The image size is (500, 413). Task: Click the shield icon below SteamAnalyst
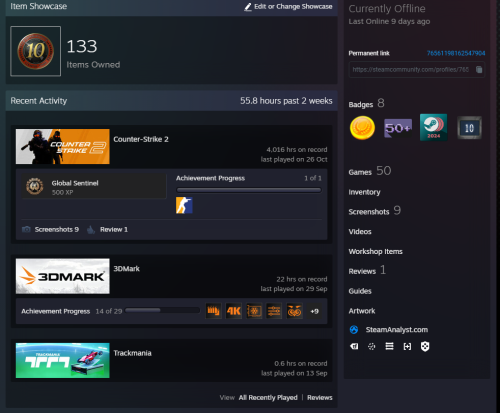[425, 346]
